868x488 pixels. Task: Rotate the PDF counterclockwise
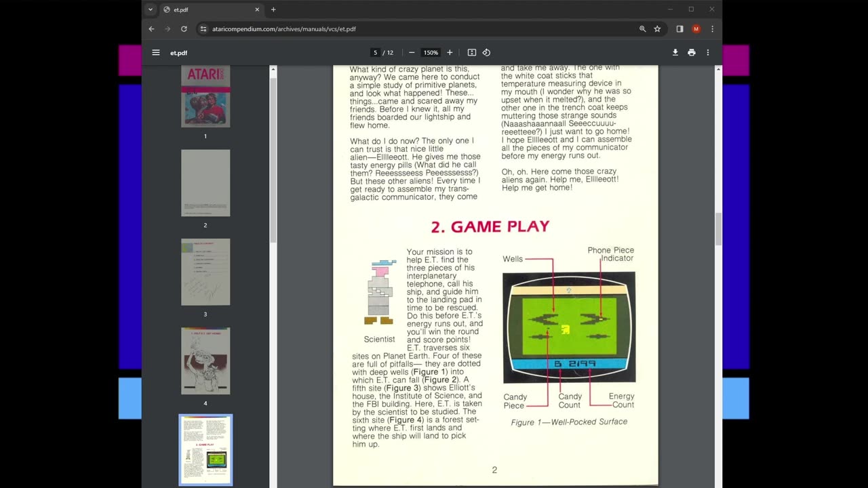(x=486, y=52)
